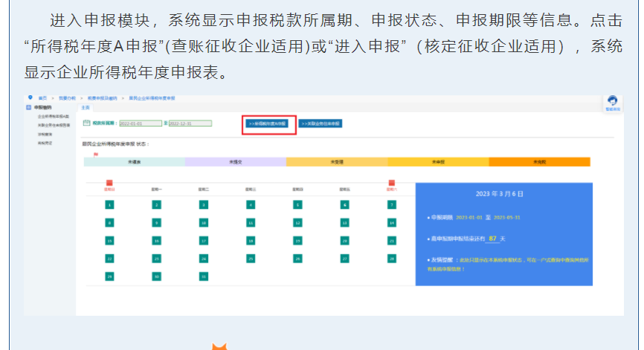Open 税费申报及缴纳 breadcrumb link
The image size is (644, 350).
pos(103,98)
